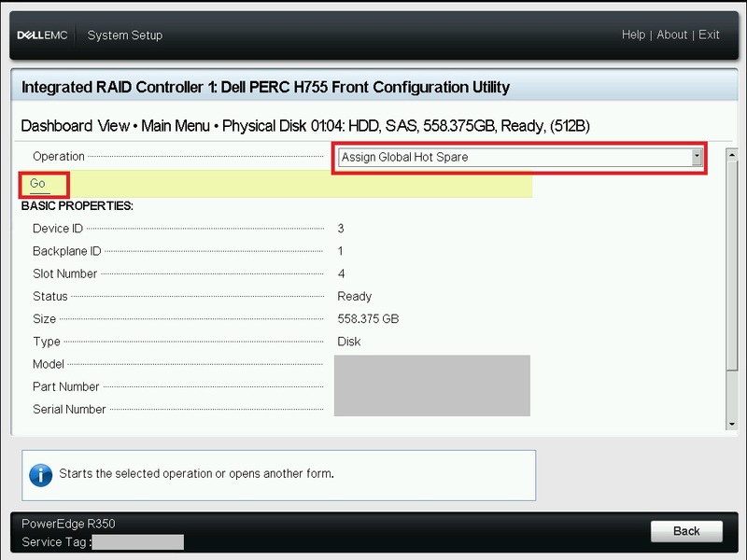Select the Size label
Viewport: 747px width, 560px height.
(x=44, y=319)
